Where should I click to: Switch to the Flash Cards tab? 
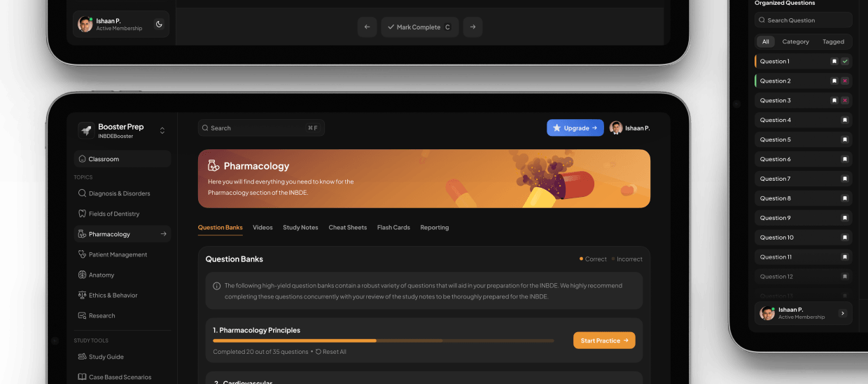click(393, 228)
